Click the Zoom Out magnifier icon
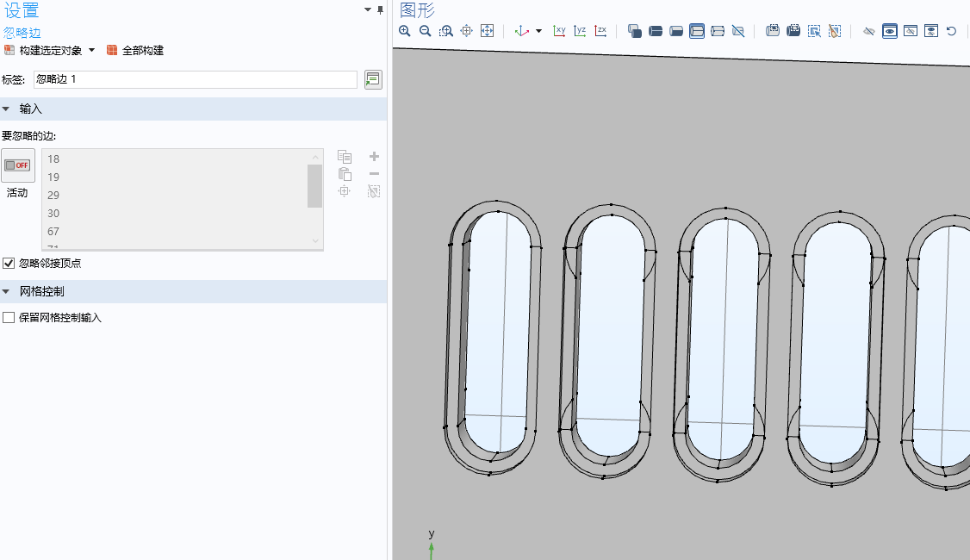The height and width of the screenshot is (560, 970). point(425,31)
